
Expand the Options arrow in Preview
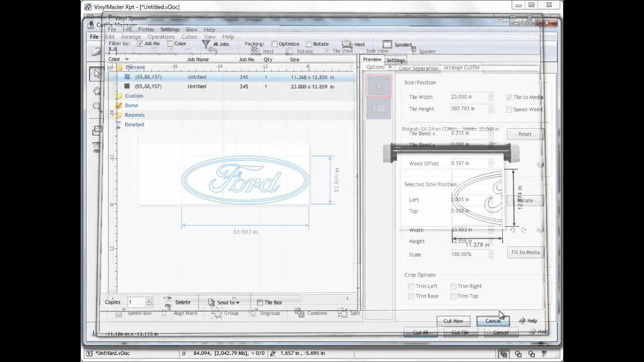[x=390, y=67]
